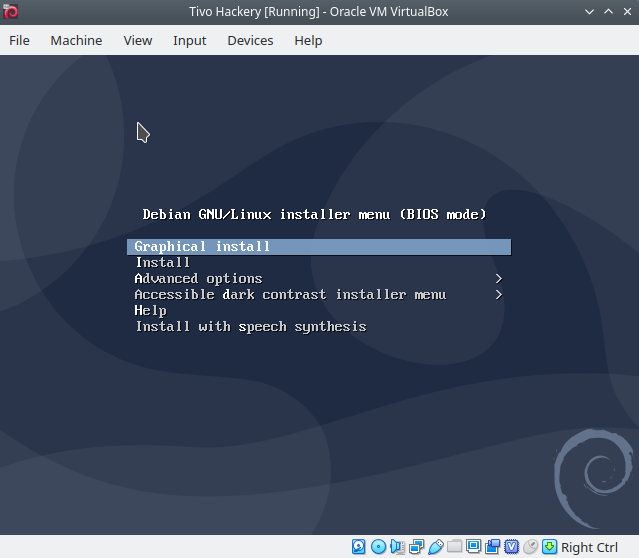Click the USB devices indicator icon
Image resolution: width=639 pixels, height=558 pixels.
coord(436,547)
